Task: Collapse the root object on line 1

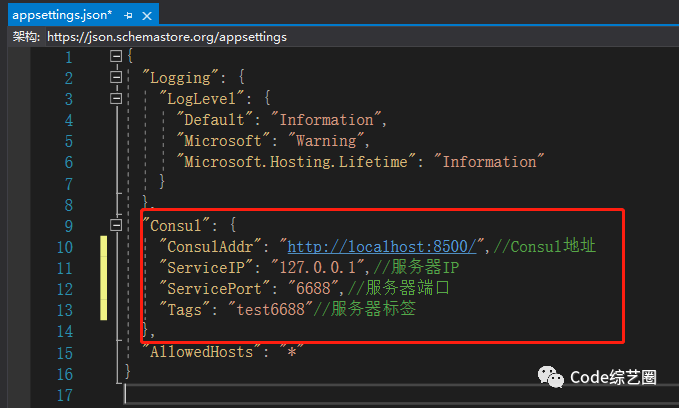Action: point(117,57)
